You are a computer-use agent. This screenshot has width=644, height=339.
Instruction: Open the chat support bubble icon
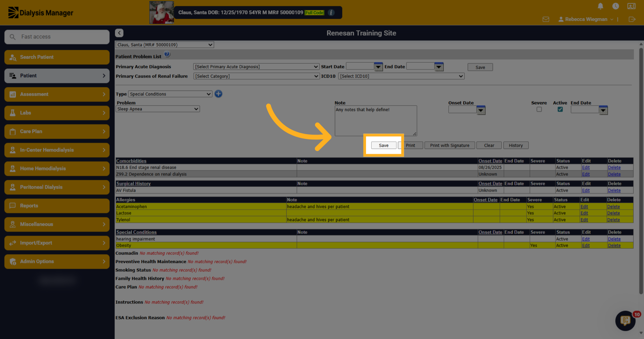point(625,321)
